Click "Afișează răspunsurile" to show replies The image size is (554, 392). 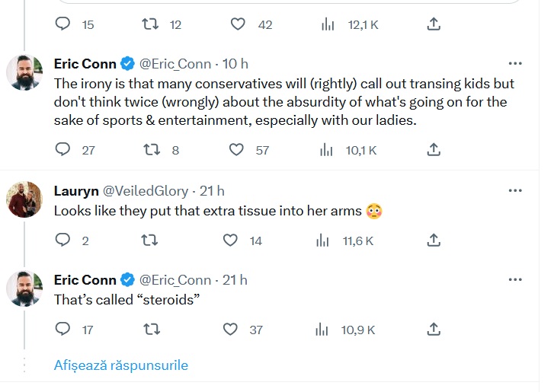click(x=120, y=365)
